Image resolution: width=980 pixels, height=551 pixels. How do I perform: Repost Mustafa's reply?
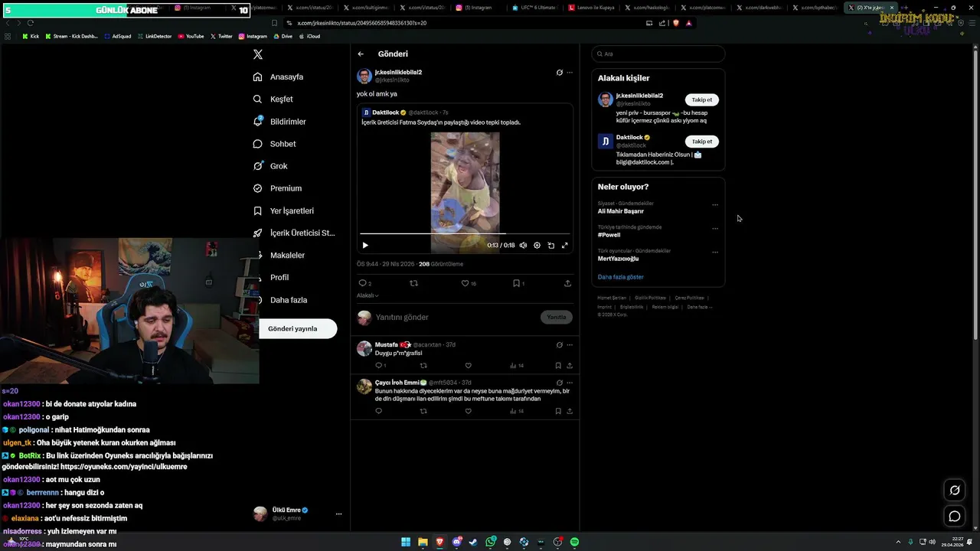(x=423, y=366)
